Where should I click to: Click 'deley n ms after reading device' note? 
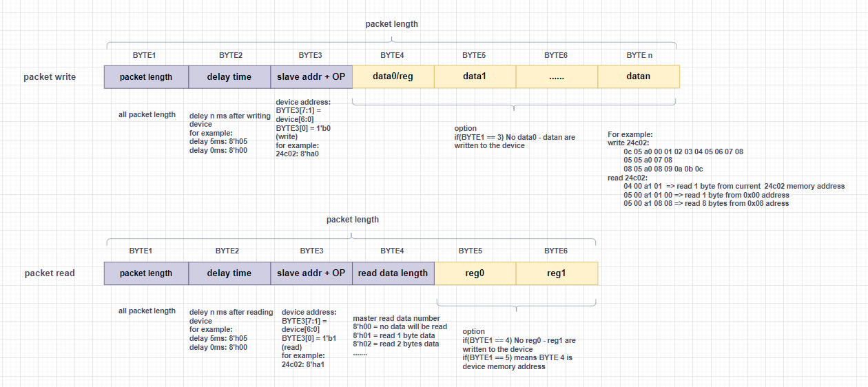click(x=231, y=317)
